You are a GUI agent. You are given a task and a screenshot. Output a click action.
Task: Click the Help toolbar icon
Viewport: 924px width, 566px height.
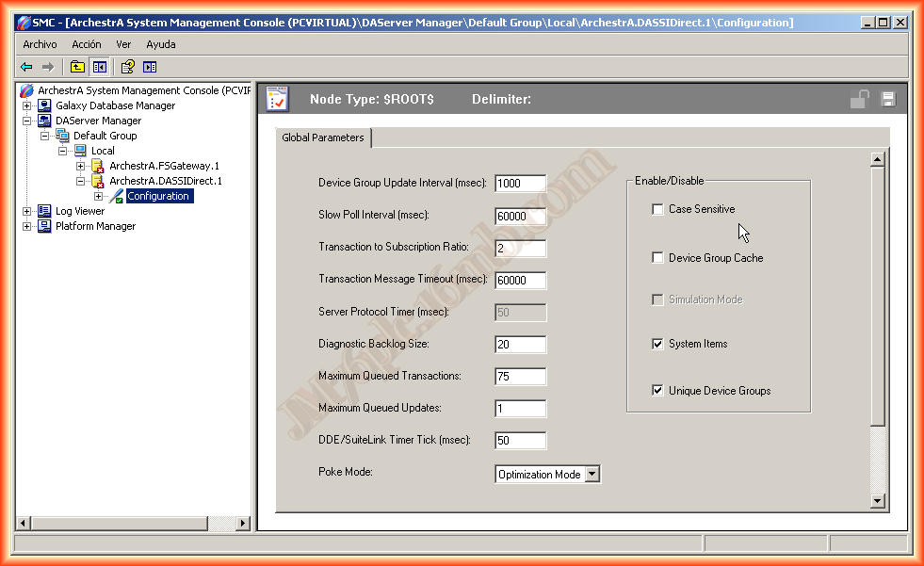(127, 67)
